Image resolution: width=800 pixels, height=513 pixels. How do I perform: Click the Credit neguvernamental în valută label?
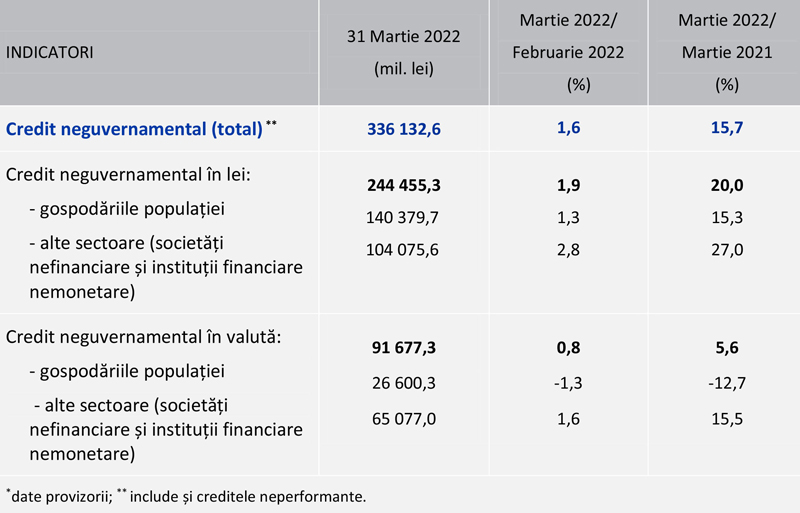click(144, 337)
